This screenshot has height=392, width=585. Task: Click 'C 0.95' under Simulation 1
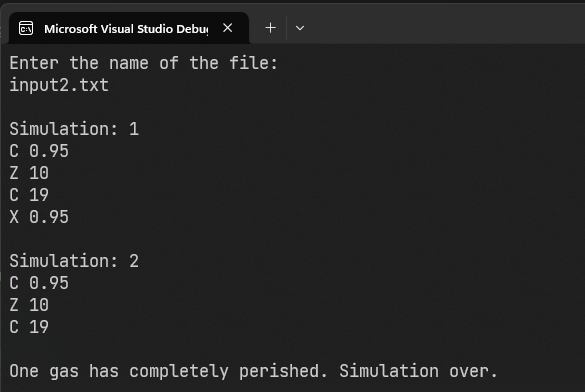click(39, 151)
